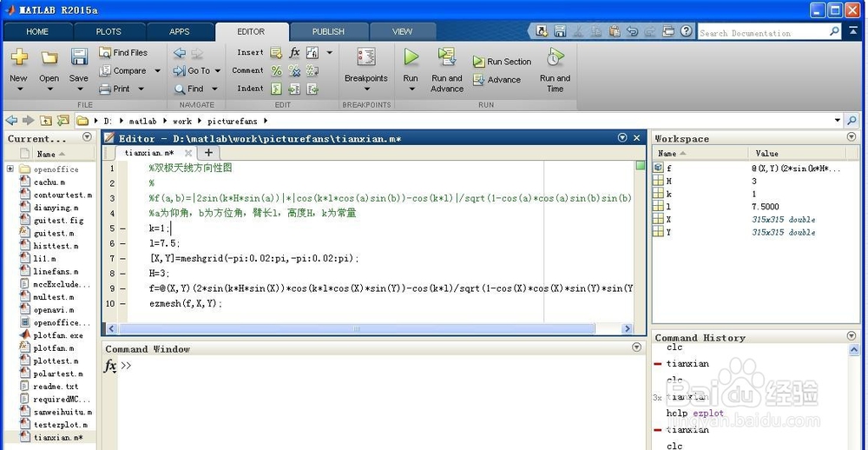Open the New dropdown arrow
The height and width of the screenshot is (450, 868).
click(19, 89)
